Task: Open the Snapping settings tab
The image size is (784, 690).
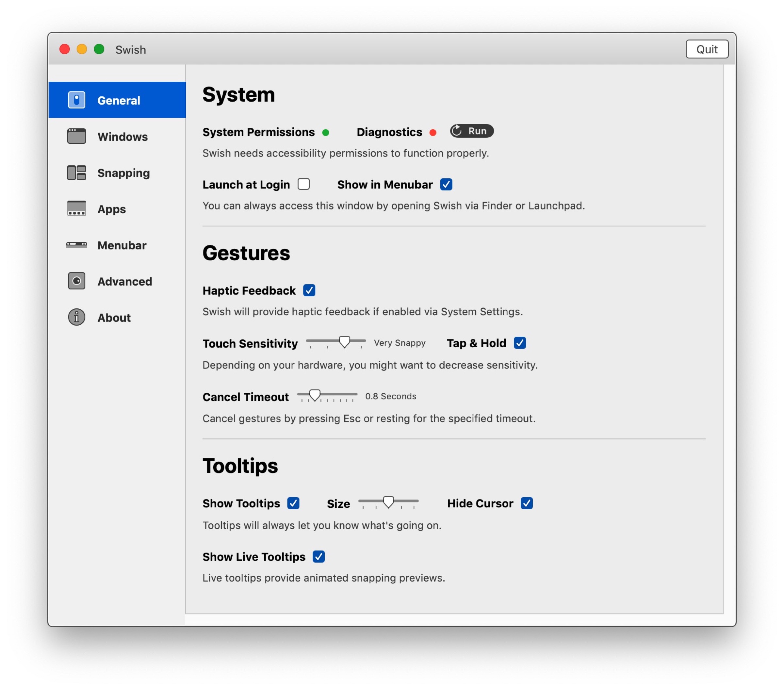Action: 123,173
